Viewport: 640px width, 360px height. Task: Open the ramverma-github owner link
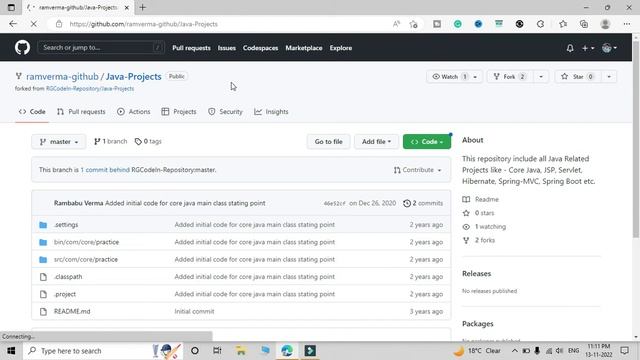pos(62,77)
